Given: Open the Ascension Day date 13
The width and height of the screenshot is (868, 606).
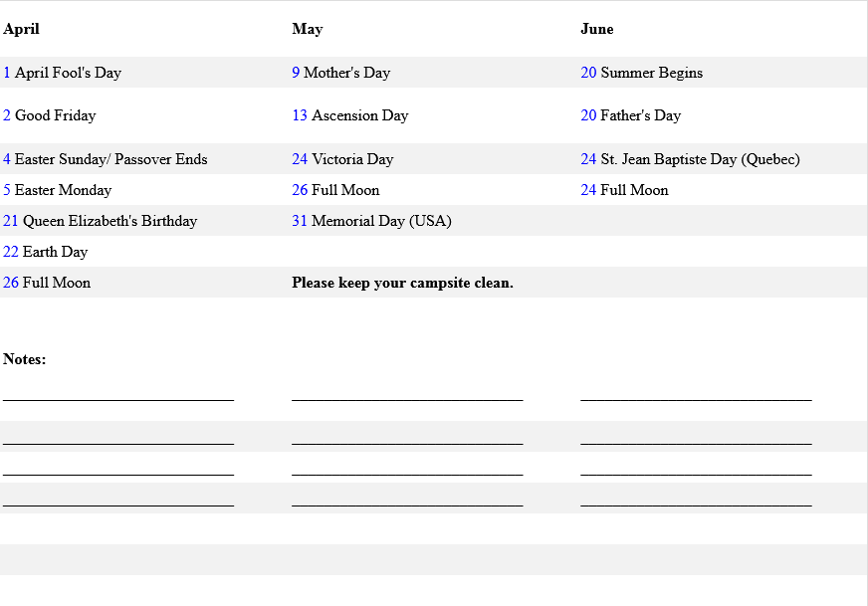Looking at the screenshot, I should [x=300, y=115].
